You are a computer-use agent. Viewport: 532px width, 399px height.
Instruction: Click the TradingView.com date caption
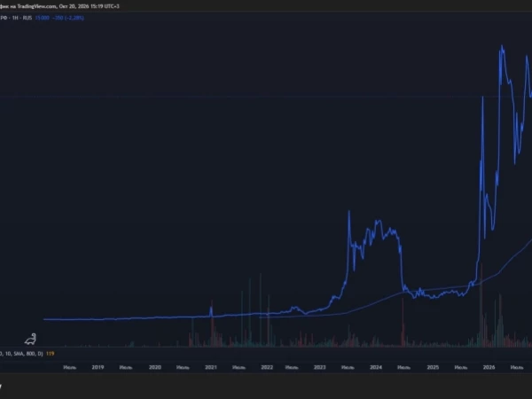(59, 6)
